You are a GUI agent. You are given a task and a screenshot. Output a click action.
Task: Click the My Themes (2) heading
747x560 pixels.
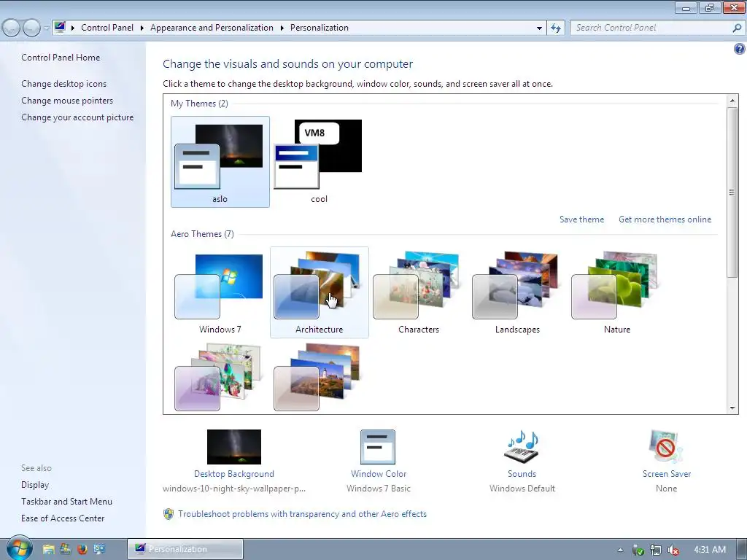pyautogui.click(x=199, y=104)
